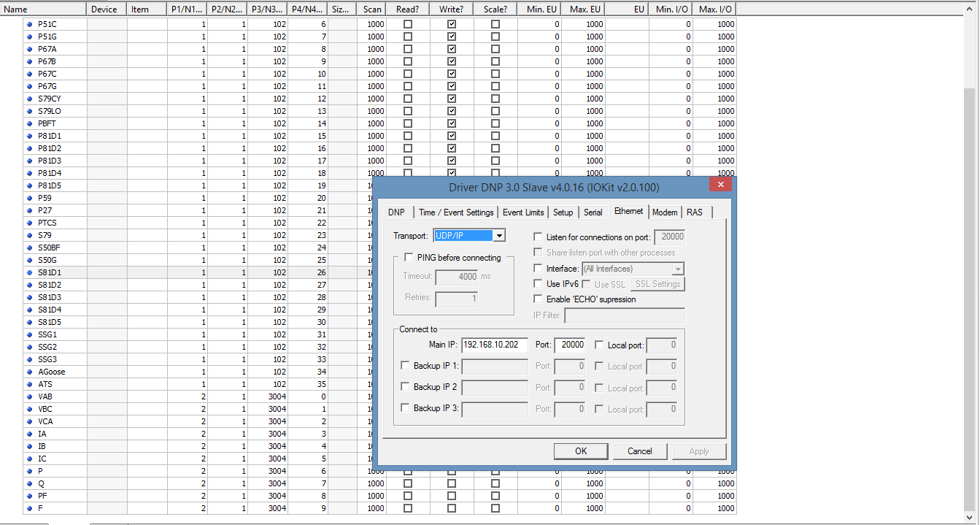
Task: Click the Max. EU column header
Action: tap(584, 9)
